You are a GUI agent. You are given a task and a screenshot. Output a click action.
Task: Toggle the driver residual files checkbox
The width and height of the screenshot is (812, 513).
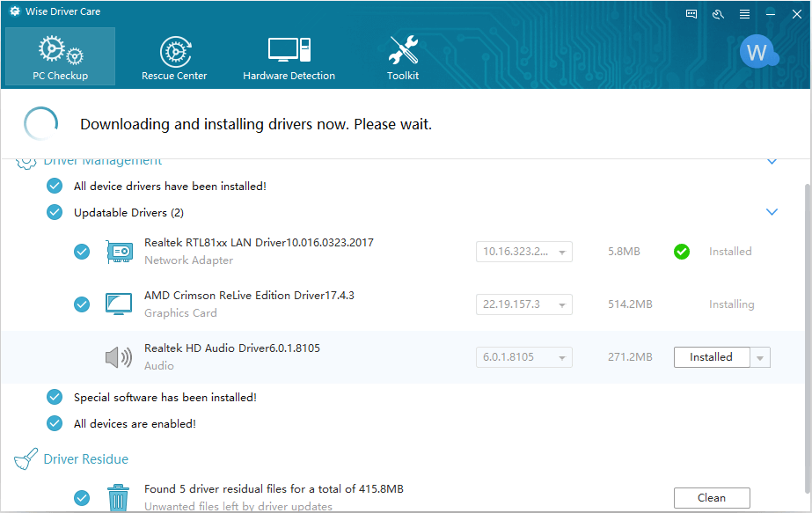tap(81, 498)
